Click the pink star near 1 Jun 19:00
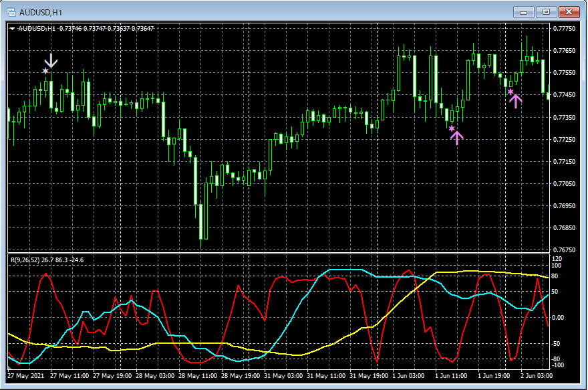The height and width of the screenshot is (390, 588). point(510,92)
